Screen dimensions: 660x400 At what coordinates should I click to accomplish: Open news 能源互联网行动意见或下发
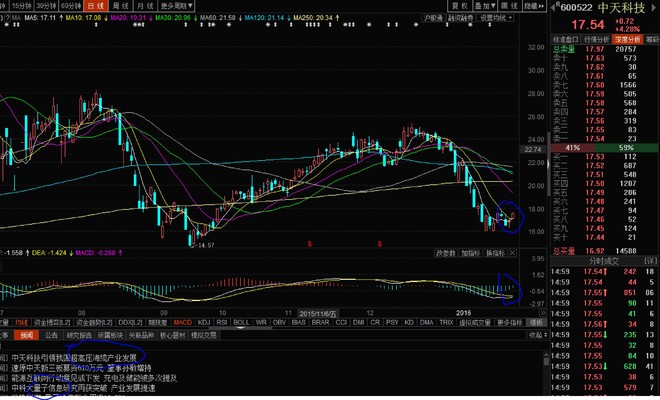pyautogui.click(x=56, y=378)
